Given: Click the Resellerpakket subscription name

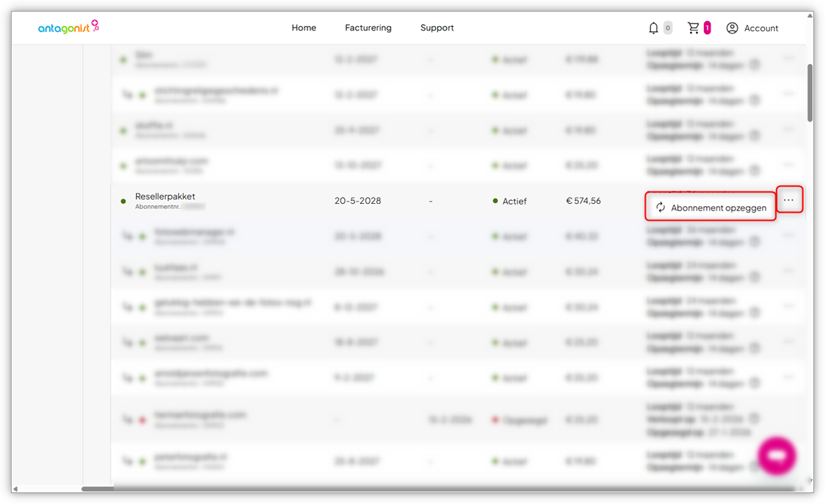Looking at the screenshot, I should (165, 197).
